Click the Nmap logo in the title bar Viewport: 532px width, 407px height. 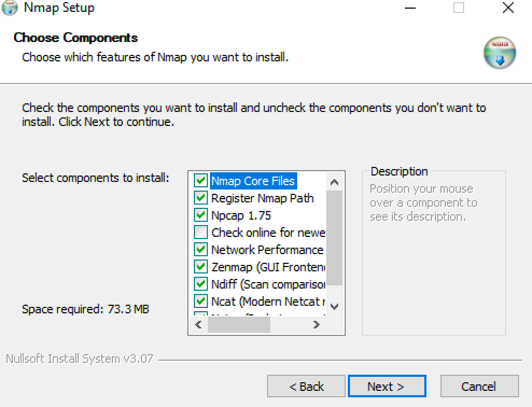[x=10, y=8]
